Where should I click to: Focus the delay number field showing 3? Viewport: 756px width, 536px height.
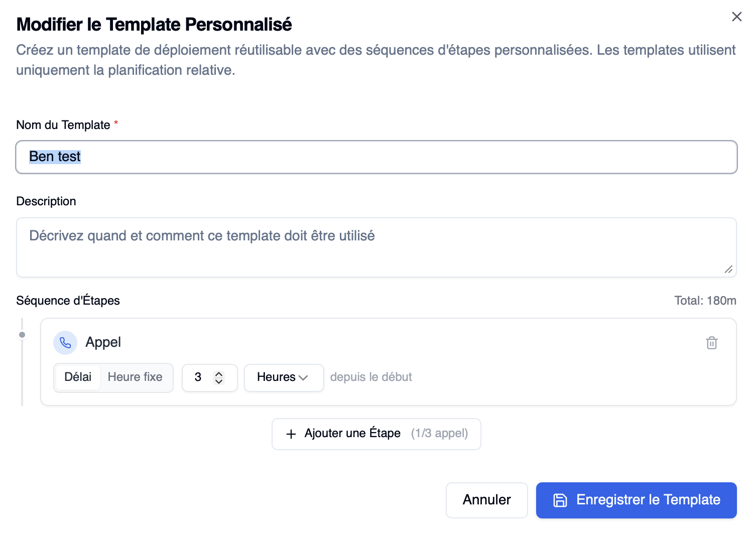[199, 377]
